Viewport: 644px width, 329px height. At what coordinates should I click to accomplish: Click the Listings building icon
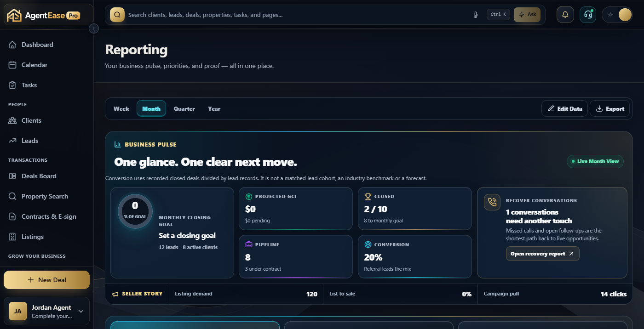(x=12, y=237)
